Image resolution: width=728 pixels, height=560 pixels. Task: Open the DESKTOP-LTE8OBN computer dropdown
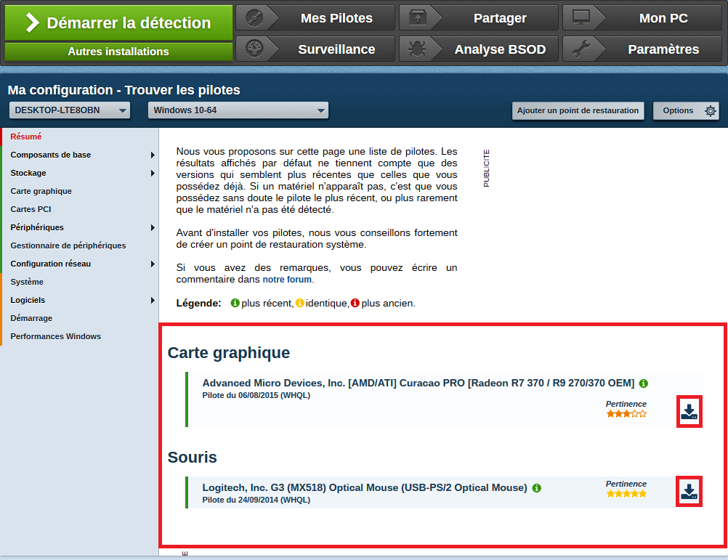tap(70, 110)
